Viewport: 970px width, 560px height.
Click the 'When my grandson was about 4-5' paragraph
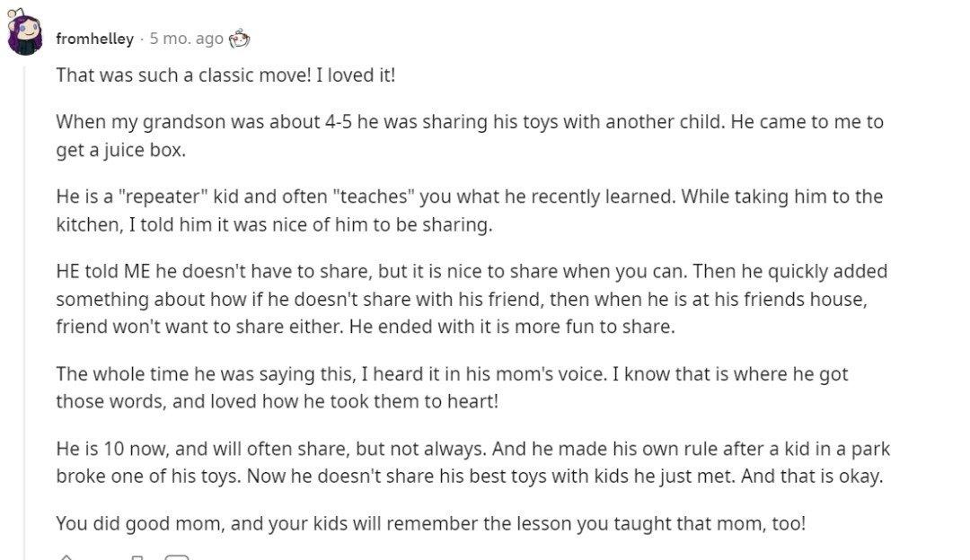click(x=470, y=136)
